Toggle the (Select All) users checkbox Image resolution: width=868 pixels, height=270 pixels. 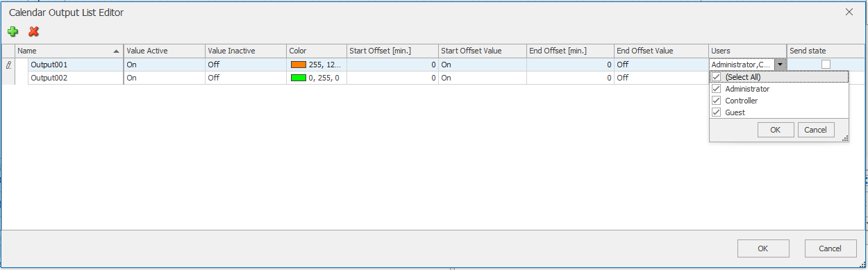tap(717, 77)
